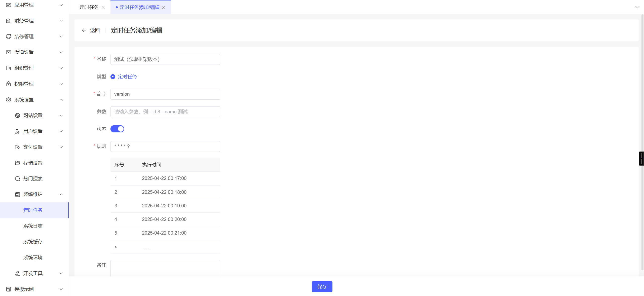Open the tabs dropdown arrow at top right

tap(637, 7)
